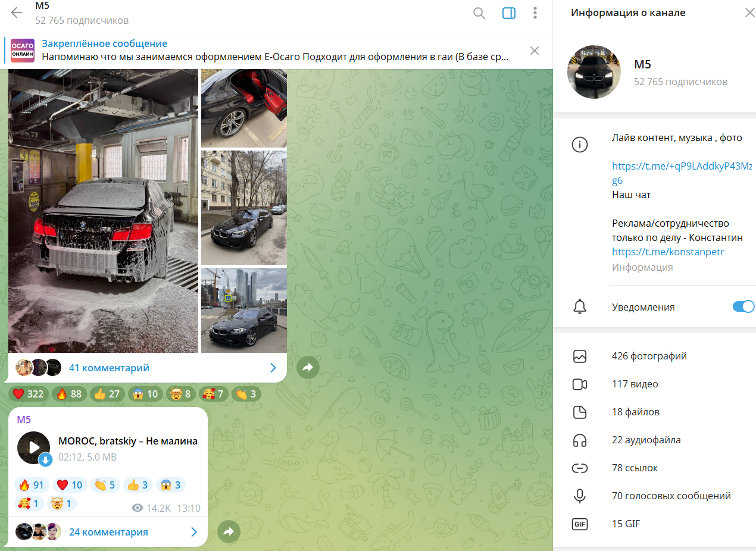Open the three-dot channel menu
Screen dimensions: 756x551
(x=535, y=13)
